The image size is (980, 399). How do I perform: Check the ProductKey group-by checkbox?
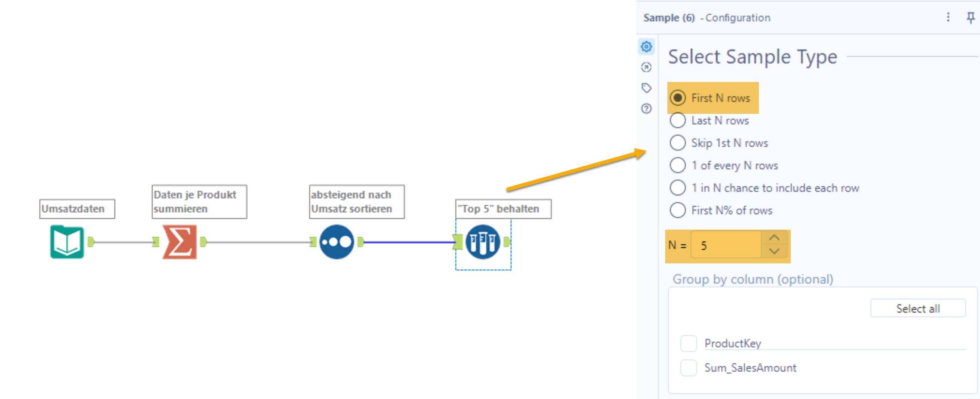tap(688, 344)
